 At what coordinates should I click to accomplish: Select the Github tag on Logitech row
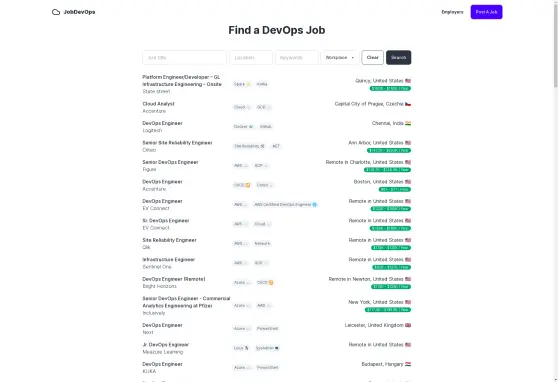click(265, 127)
